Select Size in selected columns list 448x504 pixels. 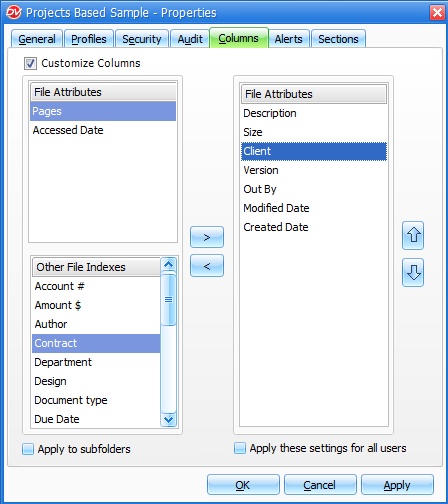tap(314, 132)
